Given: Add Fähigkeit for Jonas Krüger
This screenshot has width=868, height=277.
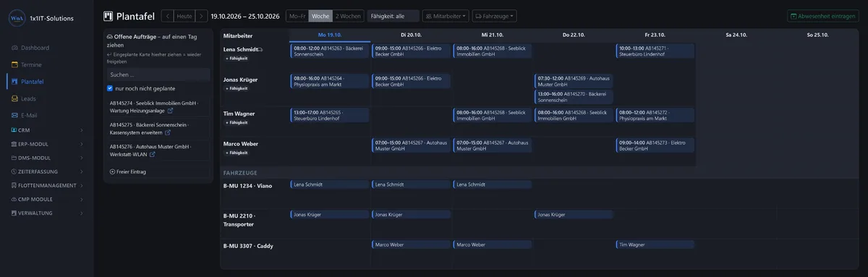Looking at the screenshot, I should click(x=237, y=88).
